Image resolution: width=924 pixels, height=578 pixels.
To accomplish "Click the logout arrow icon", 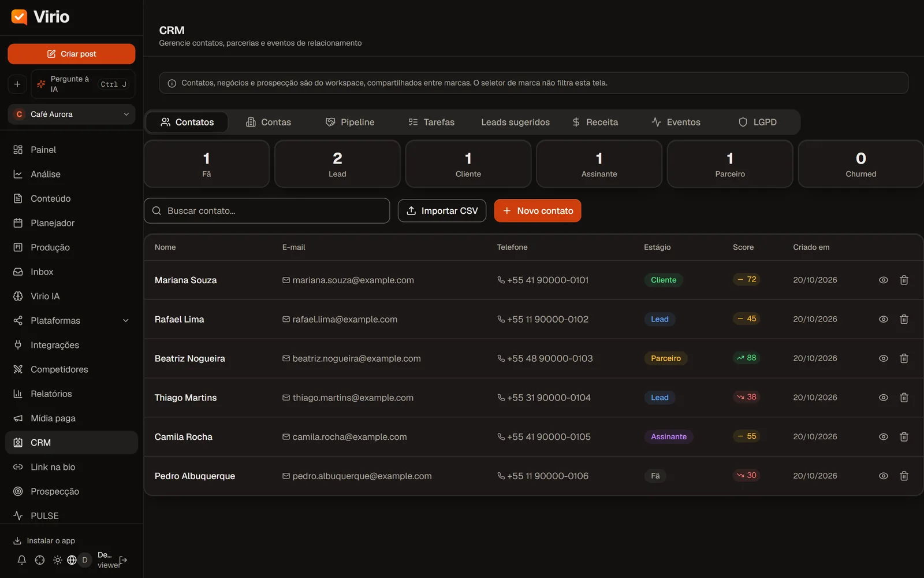I will click(x=123, y=560).
